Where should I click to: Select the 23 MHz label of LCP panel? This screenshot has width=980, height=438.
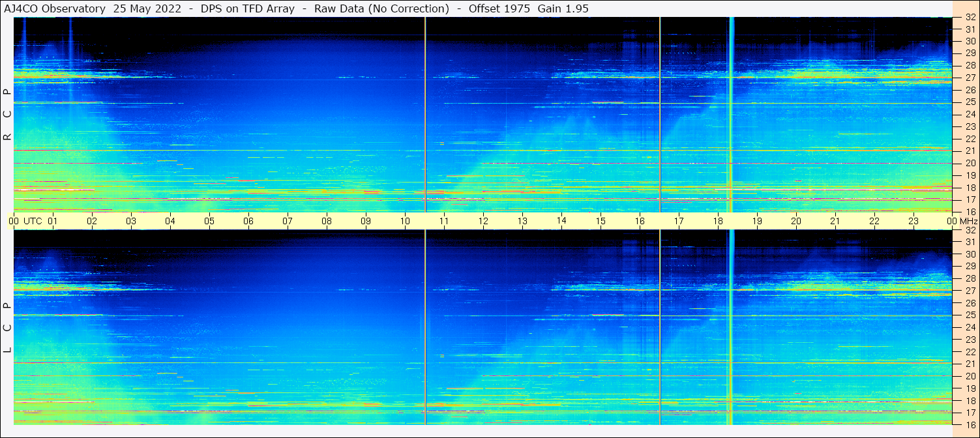pos(970,340)
